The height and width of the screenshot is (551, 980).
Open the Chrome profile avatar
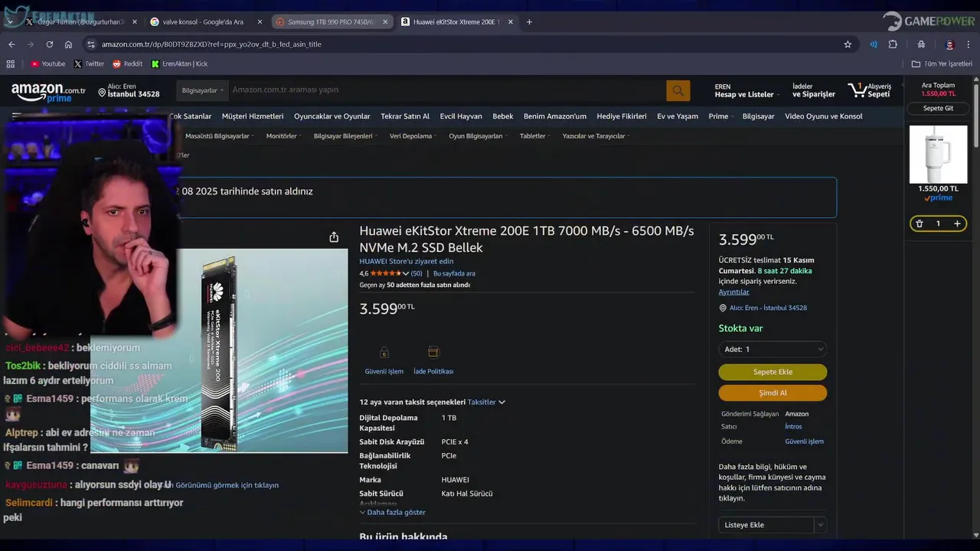pos(949,44)
